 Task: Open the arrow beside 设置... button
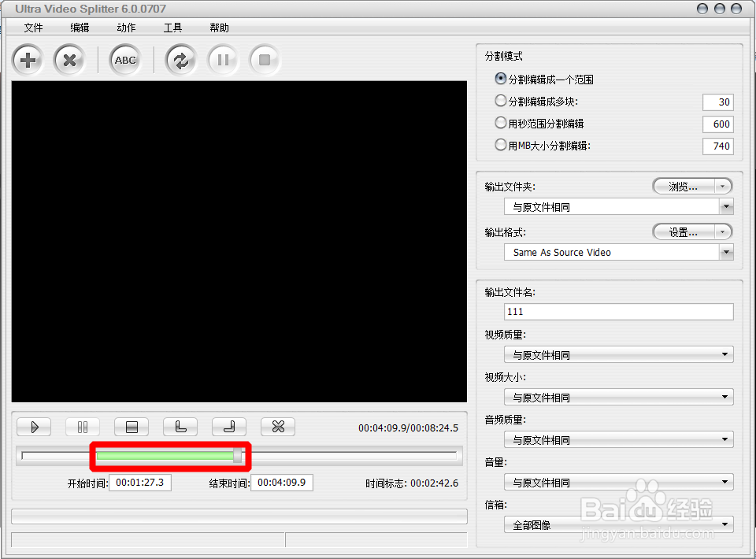coord(722,232)
